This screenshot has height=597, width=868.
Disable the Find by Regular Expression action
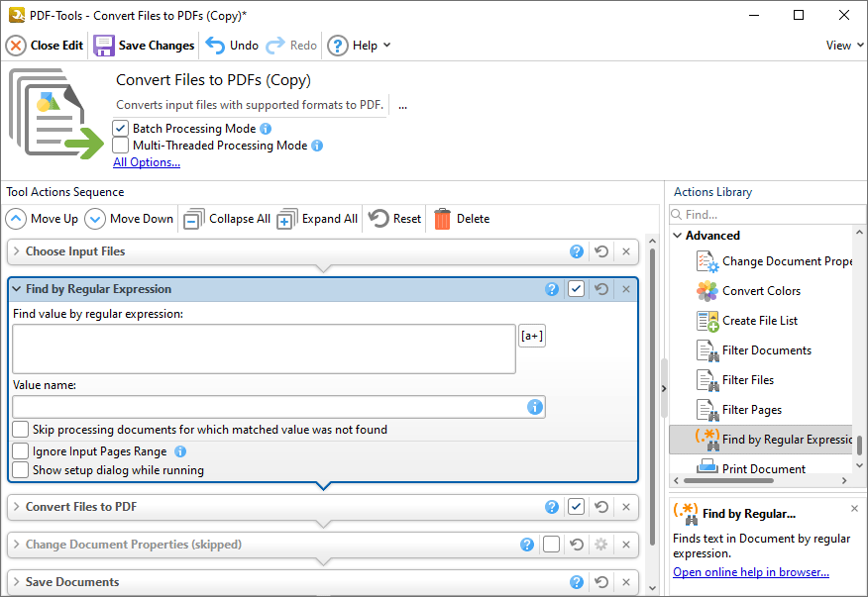(577, 289)
